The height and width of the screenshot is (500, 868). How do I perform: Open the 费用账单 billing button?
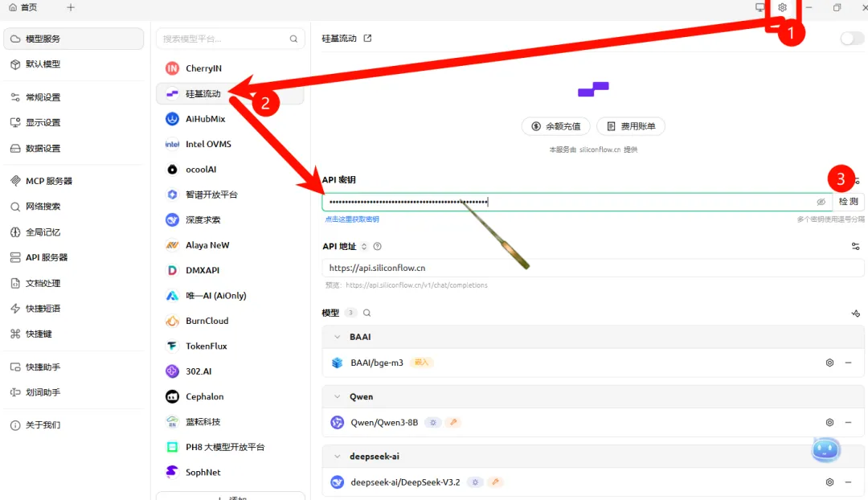(x=631, y=126)
